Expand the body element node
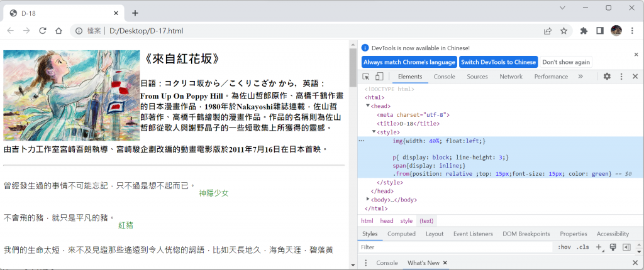Image resolution: width=644 pixels, height=270 pixels. coord(368,200)
